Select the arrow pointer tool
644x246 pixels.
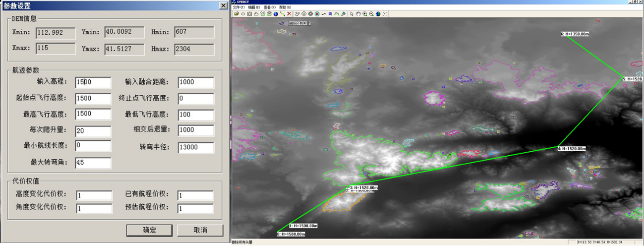point(351,14)
